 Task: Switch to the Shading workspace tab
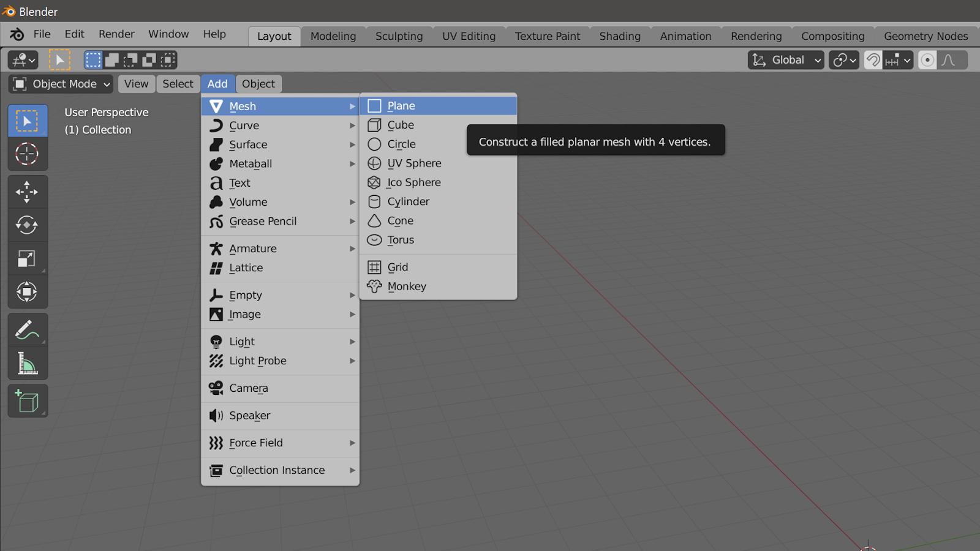[x=620, y=37]
